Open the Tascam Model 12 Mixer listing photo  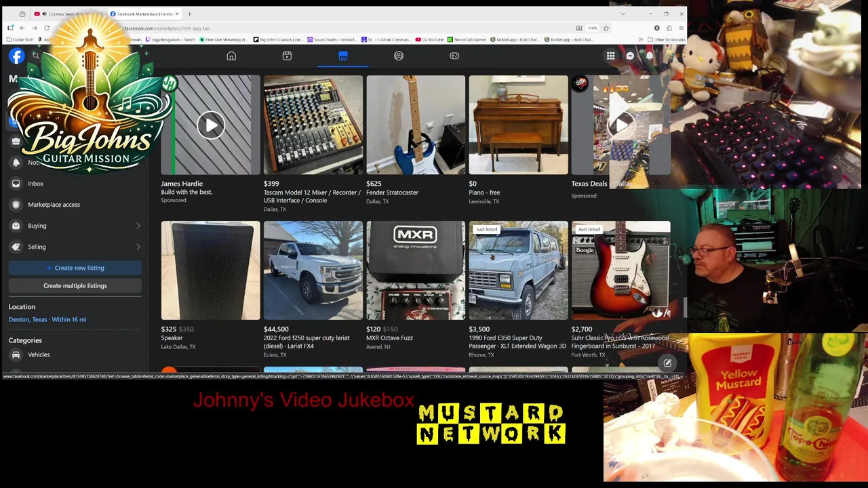tap(313, 125)
